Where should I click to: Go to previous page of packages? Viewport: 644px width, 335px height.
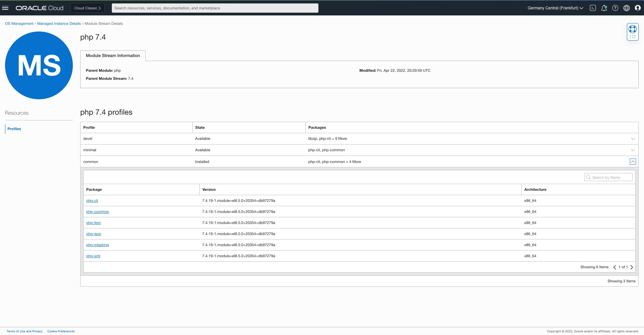pos(615,267)
